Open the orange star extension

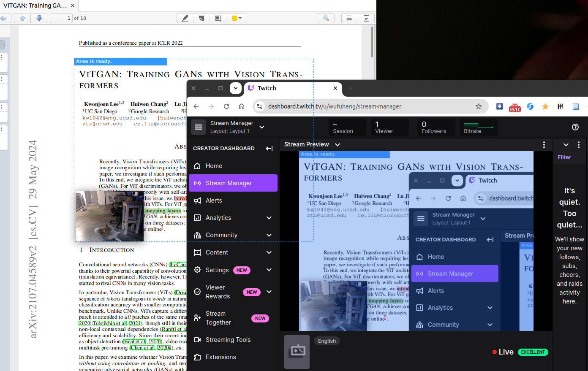tap(545, 106)
